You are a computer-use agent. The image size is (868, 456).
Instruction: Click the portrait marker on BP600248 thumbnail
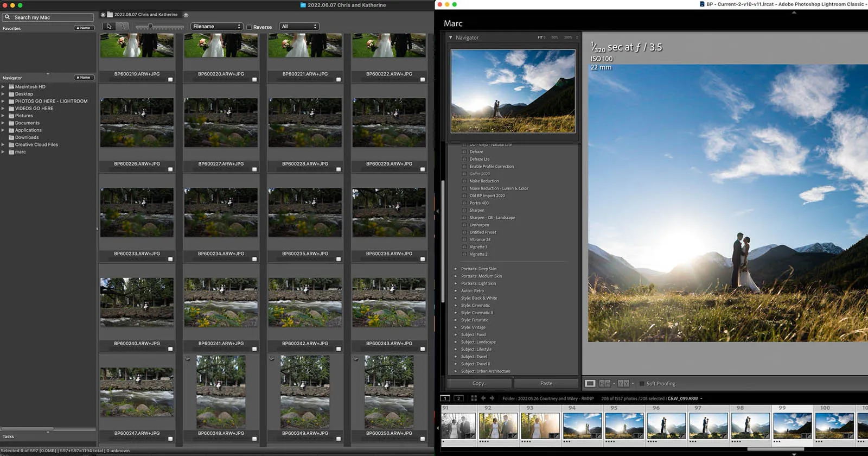point(188,359)
